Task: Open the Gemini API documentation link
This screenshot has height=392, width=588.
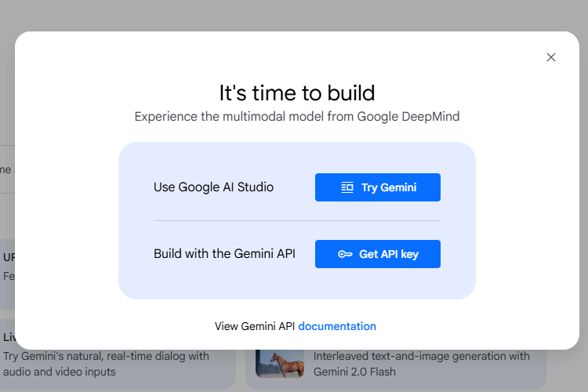Action: [x=337, y=326]
